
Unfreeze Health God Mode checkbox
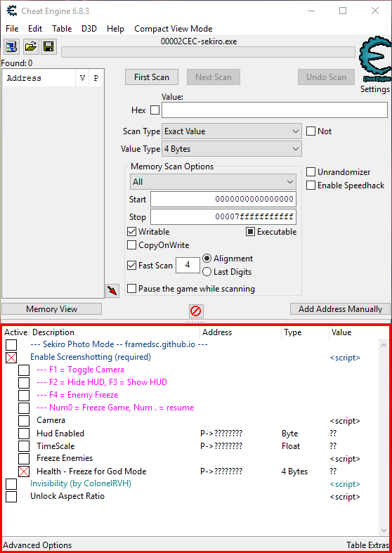click(24, 471)
